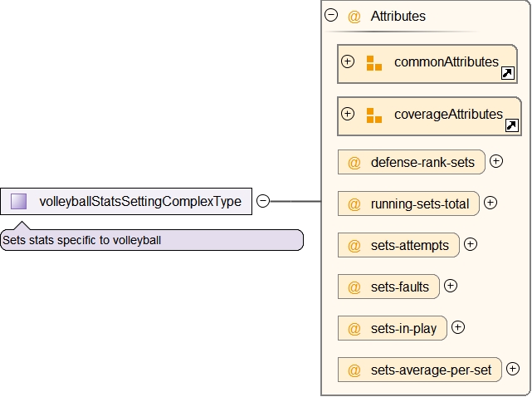Expand the sets-faults attribute

click(450, 285)
